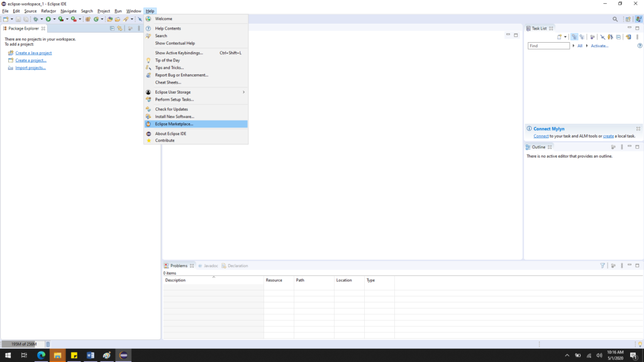Toggle Show Only My Tasks icon

[x=610, y=37]
